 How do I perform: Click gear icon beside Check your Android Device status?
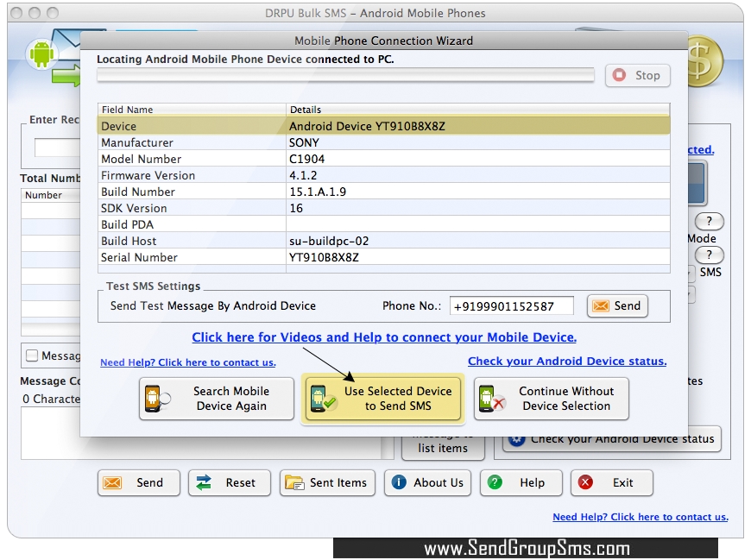point(516,440)
